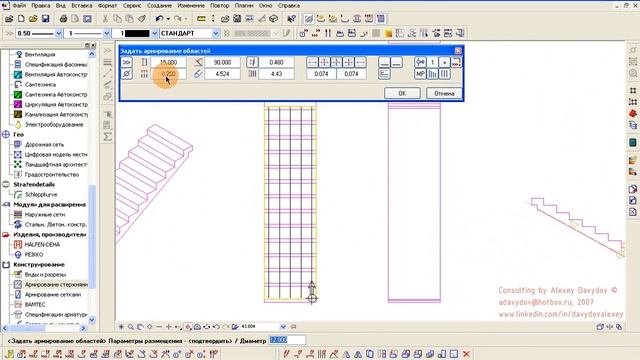
Task: Click the 90.000 angle field
Action: (x=222, y=62)
